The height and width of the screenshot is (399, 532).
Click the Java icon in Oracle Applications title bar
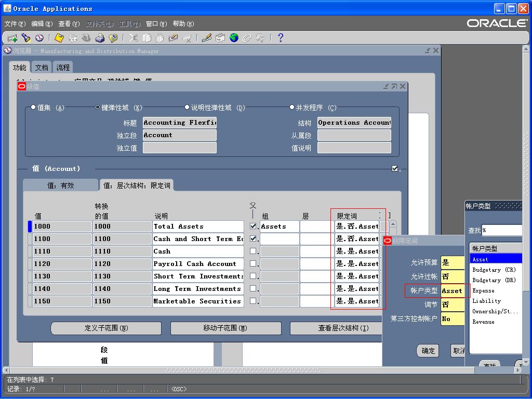(x=7, y=8)
